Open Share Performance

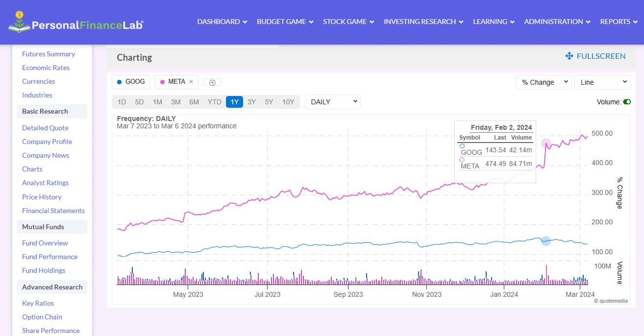click(51, 331)
